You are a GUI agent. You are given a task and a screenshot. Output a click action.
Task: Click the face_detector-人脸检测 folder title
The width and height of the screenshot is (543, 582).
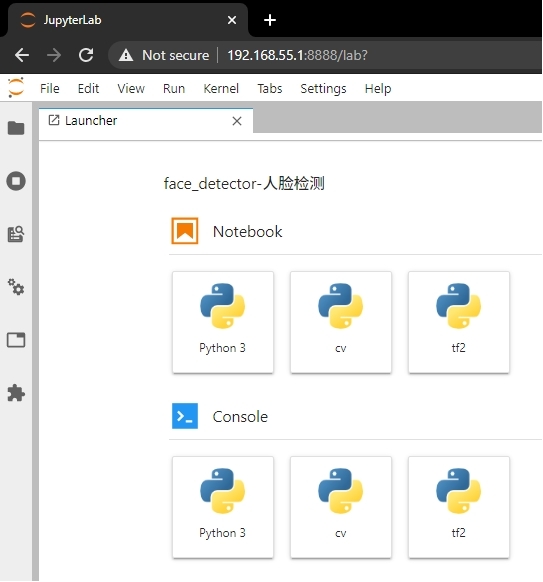click(x=244, y=183)
